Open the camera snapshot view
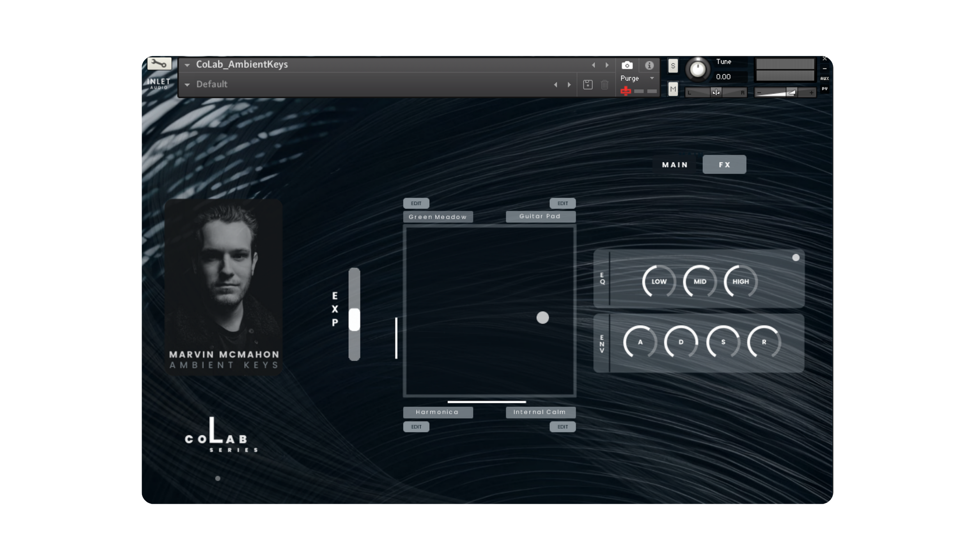 [627, 65]
